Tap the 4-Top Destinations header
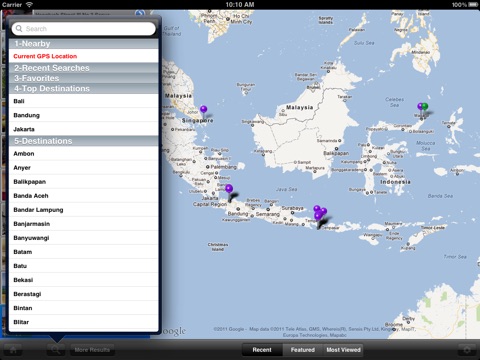 [83, 89]
